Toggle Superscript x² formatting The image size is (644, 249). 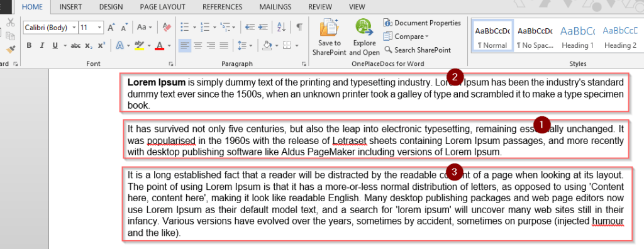point(102,46)
